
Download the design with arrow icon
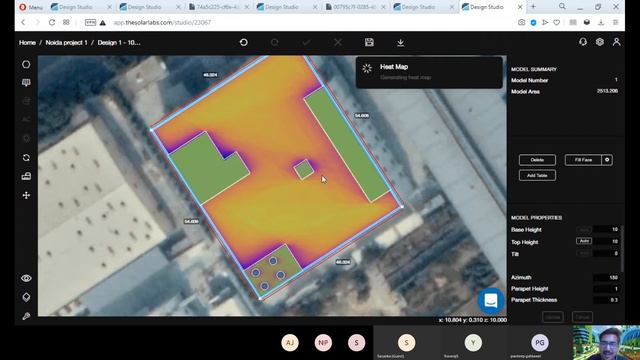tap(400, 42)
